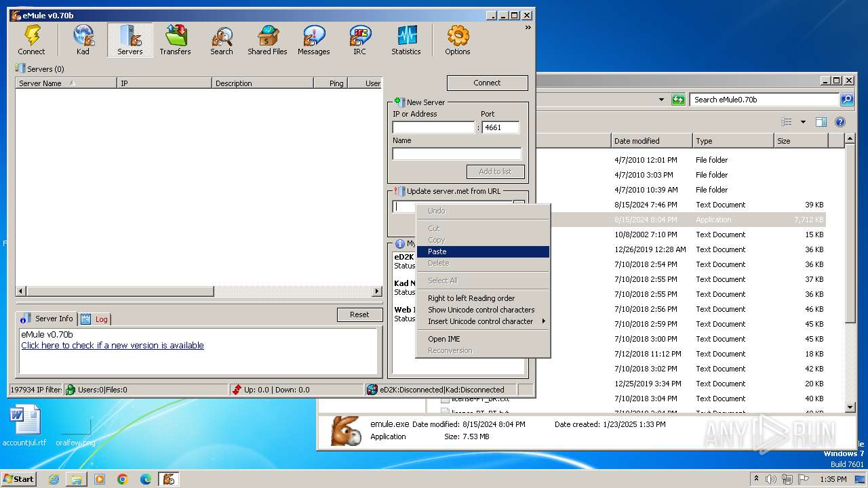Sort Explorer files by Type column

coord(733,141)
